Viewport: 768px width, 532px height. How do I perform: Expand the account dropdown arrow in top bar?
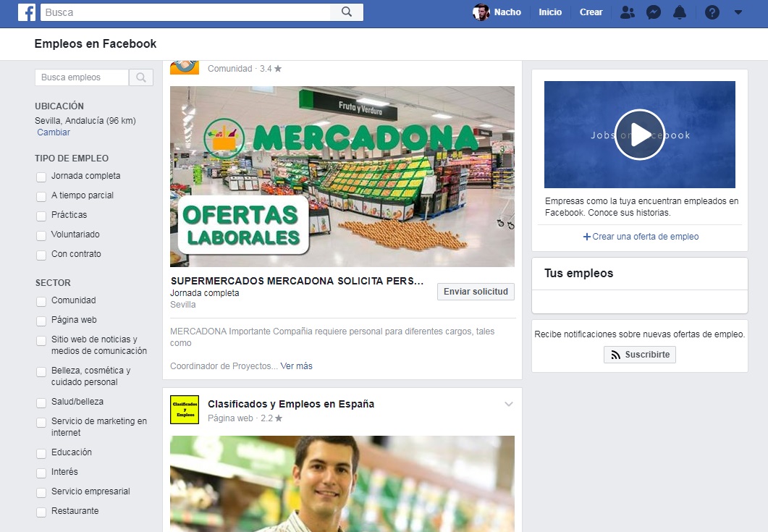[x=738, y=12]
